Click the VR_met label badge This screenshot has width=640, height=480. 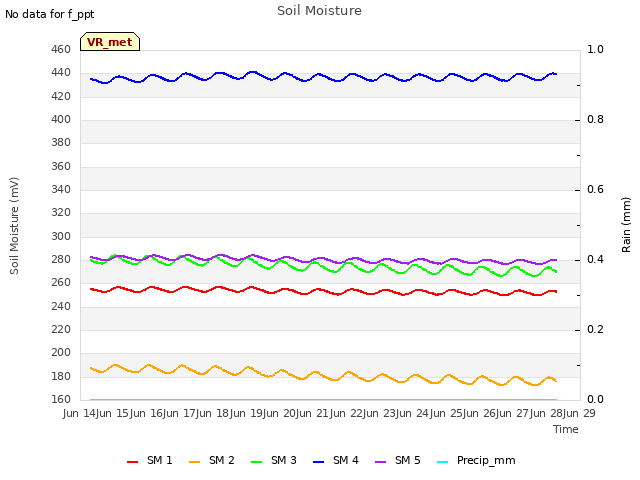tap(110, 42)
